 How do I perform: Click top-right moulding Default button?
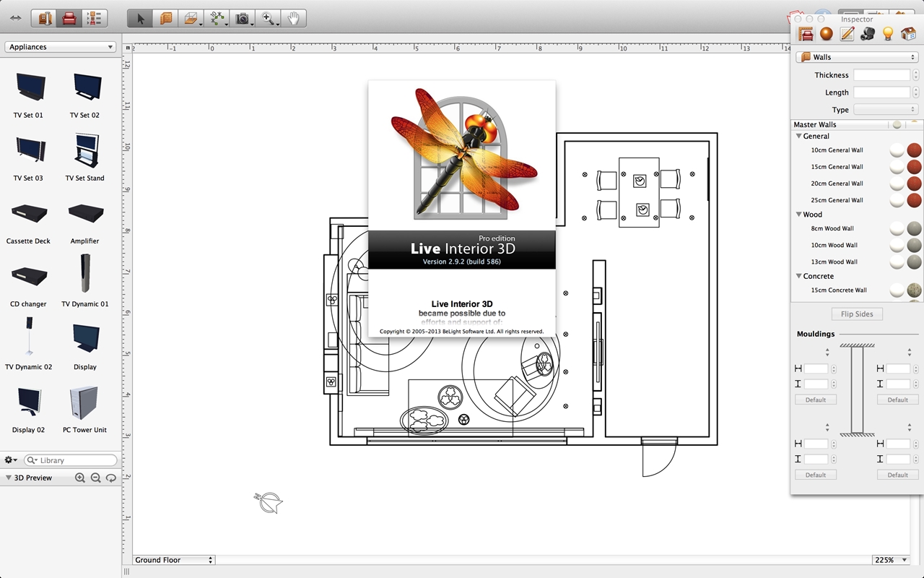898,400
